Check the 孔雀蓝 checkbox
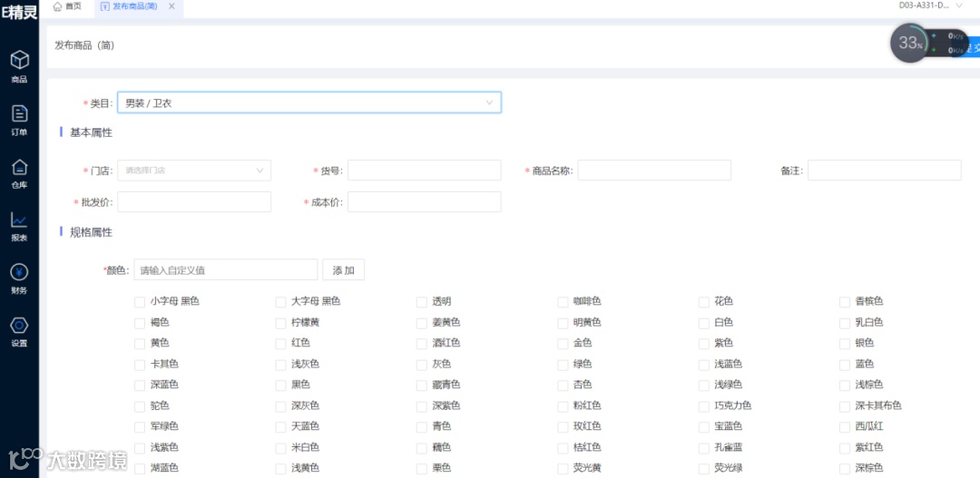The image size is (980, 478). (x=704, y=448)
